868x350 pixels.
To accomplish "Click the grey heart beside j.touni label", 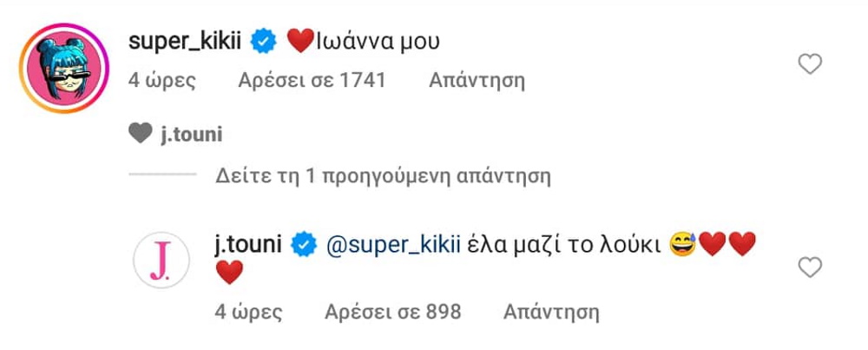I will 140,134.
